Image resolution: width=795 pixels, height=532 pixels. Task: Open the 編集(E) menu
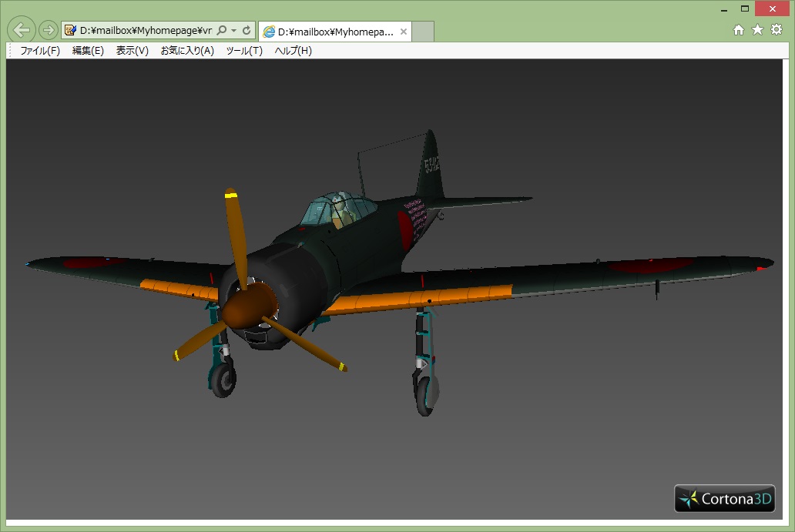point(88,51)
